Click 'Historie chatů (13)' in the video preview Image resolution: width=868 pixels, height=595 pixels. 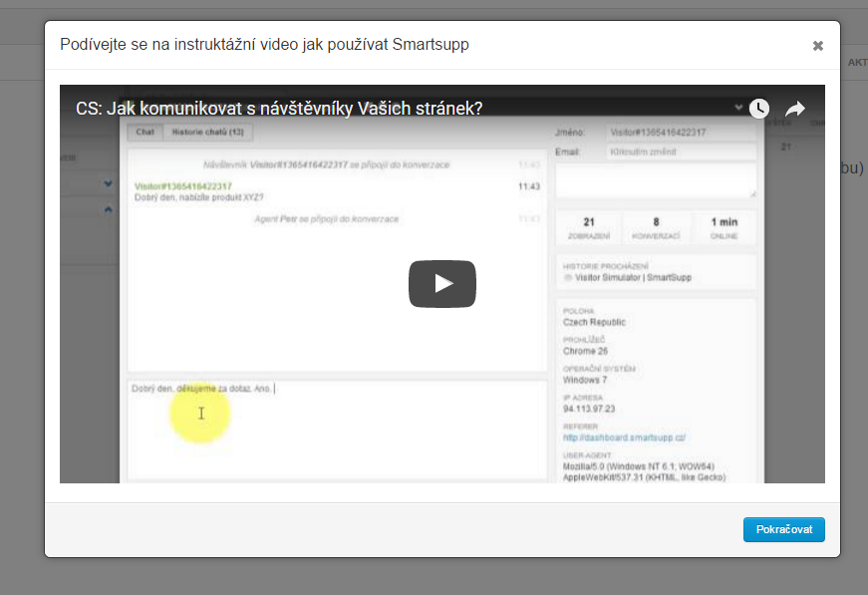coord(207,133)
